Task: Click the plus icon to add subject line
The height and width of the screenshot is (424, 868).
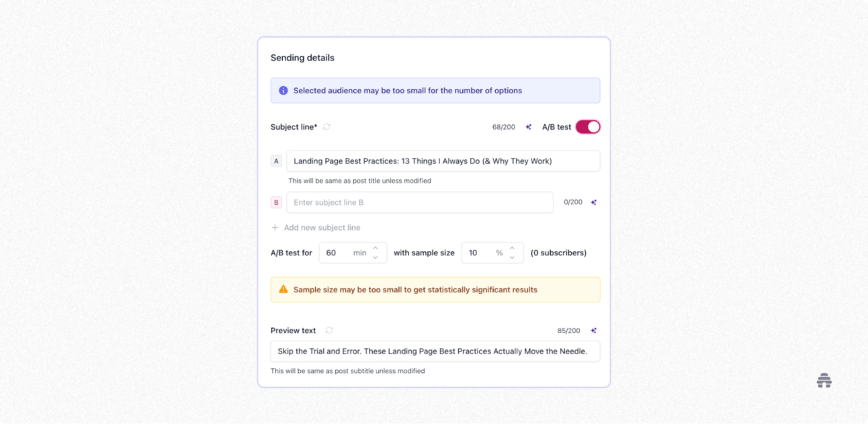Action: (275, 228)
